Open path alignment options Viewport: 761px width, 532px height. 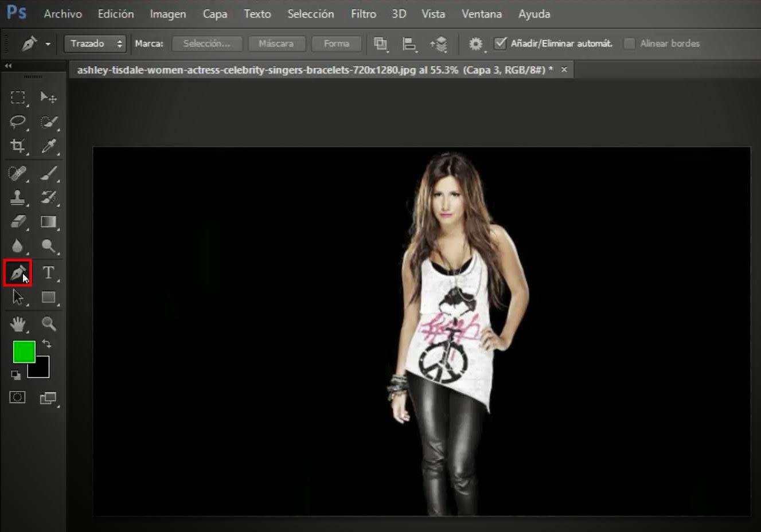pyautogui.click(x=409, y=44)
